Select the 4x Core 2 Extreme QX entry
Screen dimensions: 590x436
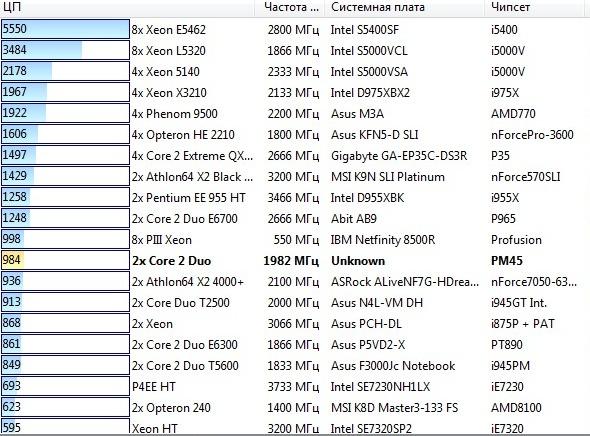coord(192,156)
